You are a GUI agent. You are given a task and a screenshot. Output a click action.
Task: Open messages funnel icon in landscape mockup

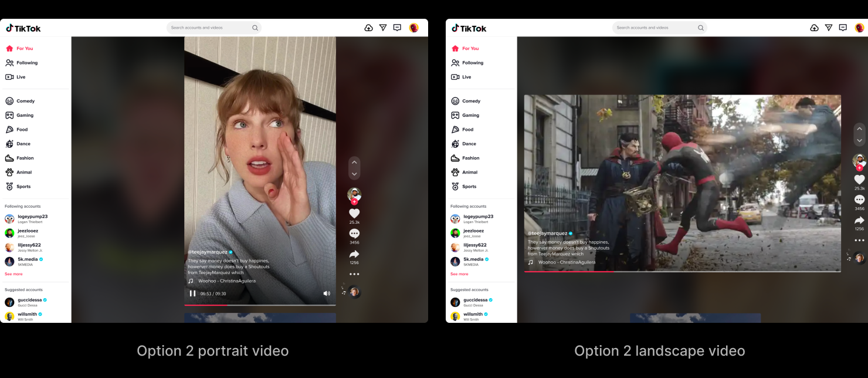pyautogui.click(x=829, y=28)
